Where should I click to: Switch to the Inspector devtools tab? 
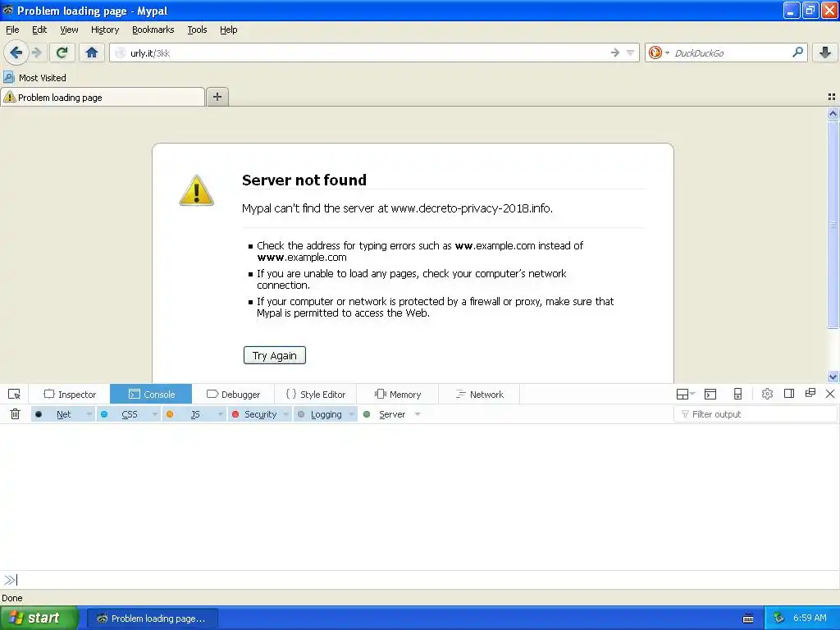(x=70, y=395)
